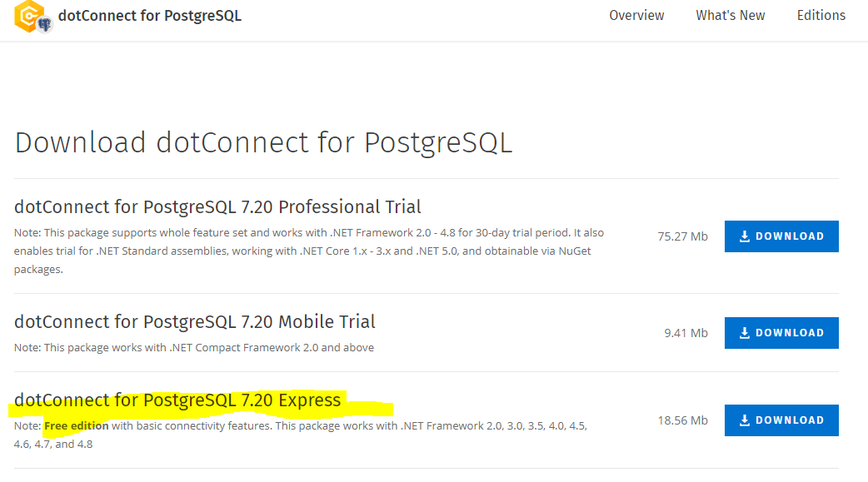Select the 'dotConnect for PostgreSQL 7.20 Express' heading

click(x=177, y=400)
